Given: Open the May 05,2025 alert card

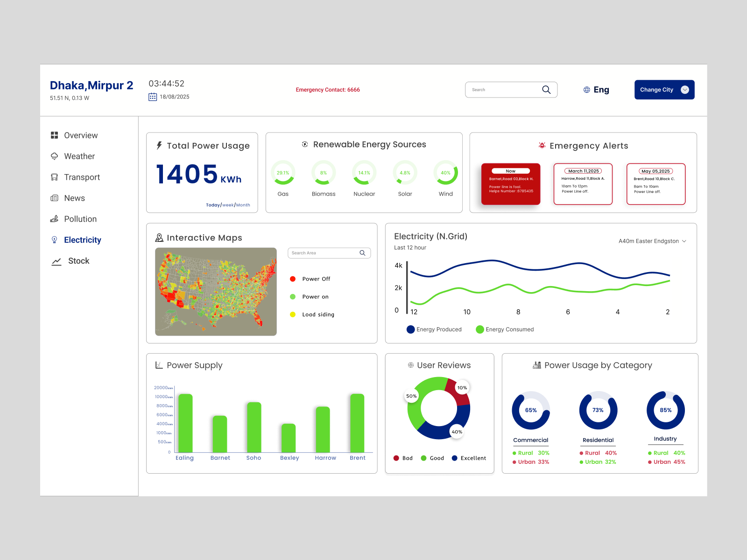Looking at the screenshot, I should click(655, 184).
